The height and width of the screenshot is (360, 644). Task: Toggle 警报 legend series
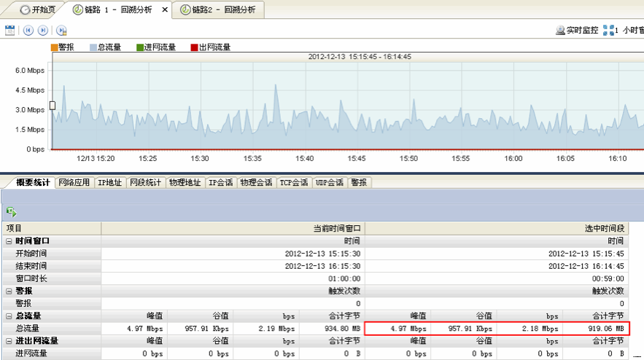(55, 47)
